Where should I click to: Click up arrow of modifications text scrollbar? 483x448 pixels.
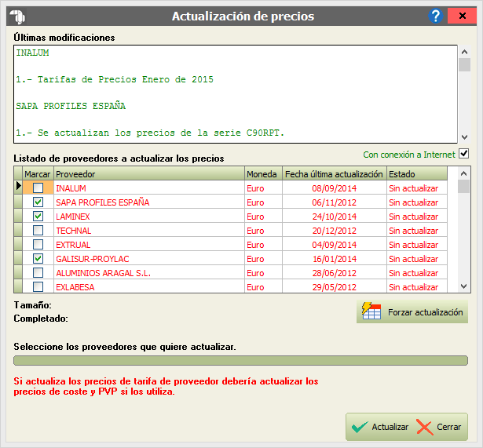464,52
